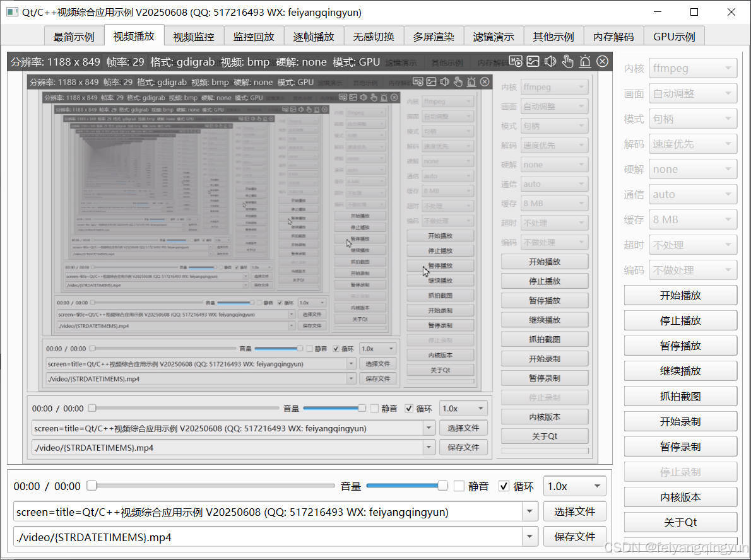Click the 内核版本 button

[680, 497]
